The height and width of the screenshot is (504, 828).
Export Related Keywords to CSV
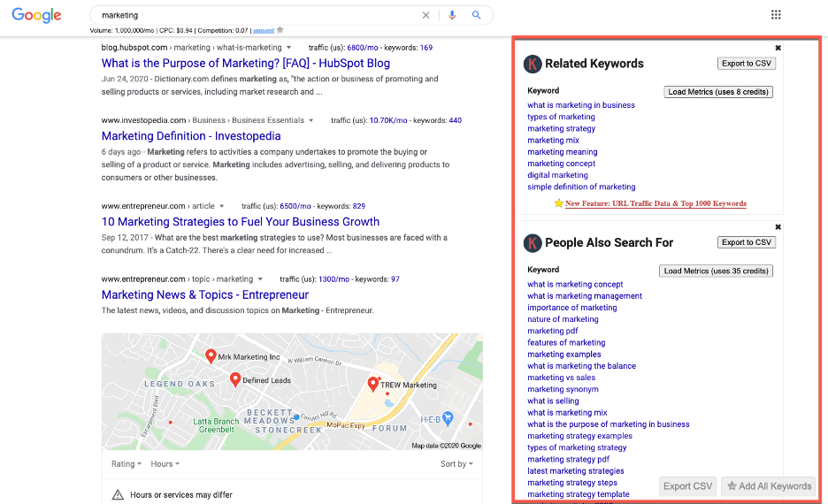pyautogui.click(x=745, y=64)
